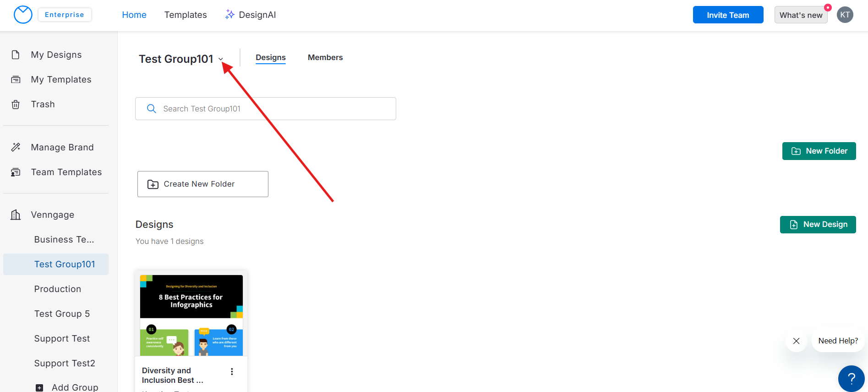This screenshot has width=868, height=392.
Task: Click the Add Group plus icon
Action: [40, 387]
